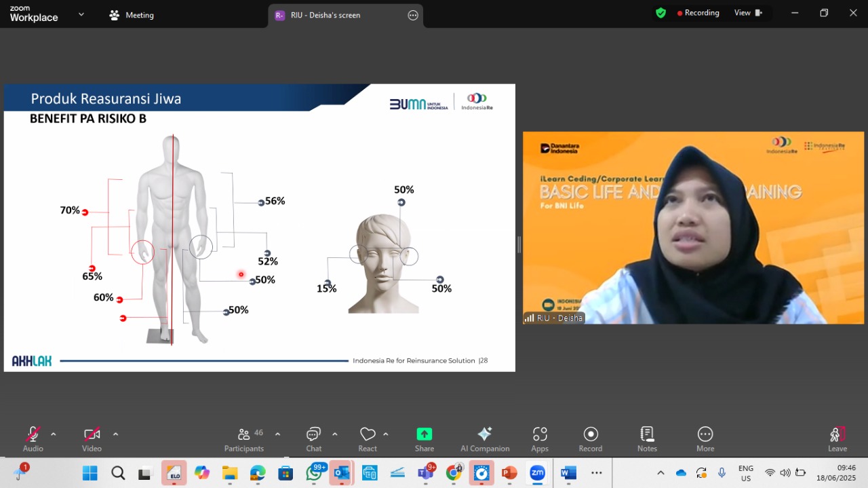The height and width of the screenshot is (488, 868).
Task: Adjust the divider between slide and video
Action: coord(519,244)
